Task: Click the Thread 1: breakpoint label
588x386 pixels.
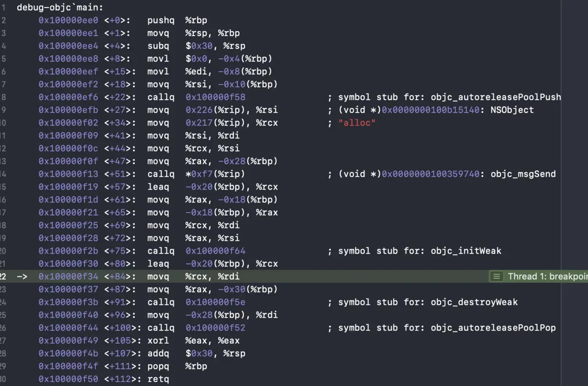Action: 547,276
